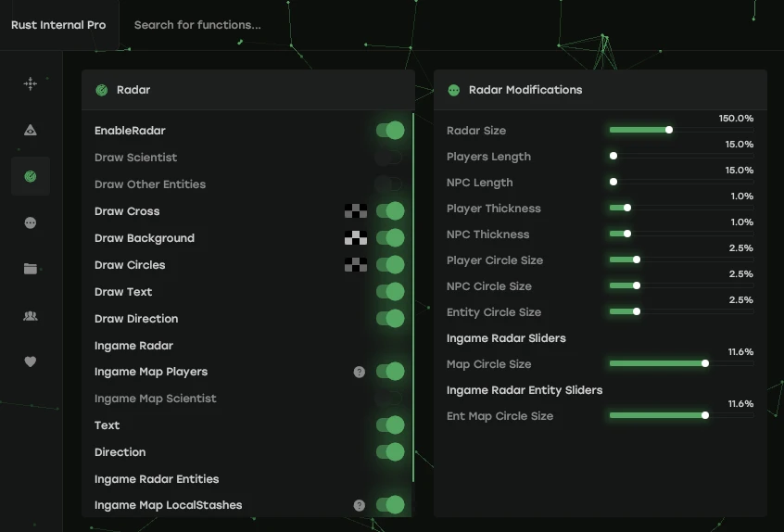Click the Search for functions field
Viewport: 784px width, 532px height.
coord(197,25)
